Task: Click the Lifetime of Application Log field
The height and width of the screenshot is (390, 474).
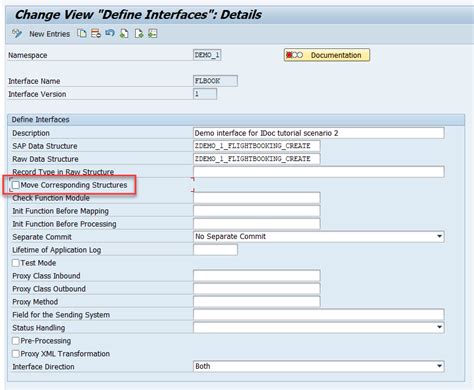Action: [215, 250]
